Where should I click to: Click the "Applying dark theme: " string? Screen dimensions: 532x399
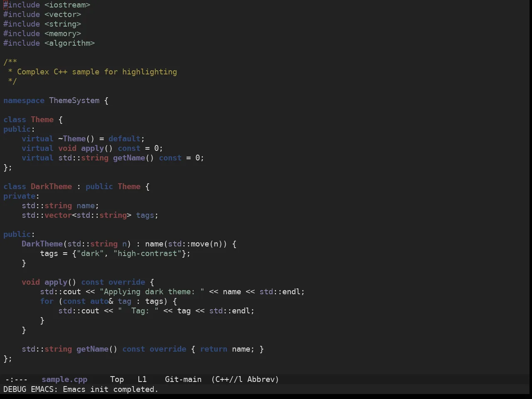152,292
